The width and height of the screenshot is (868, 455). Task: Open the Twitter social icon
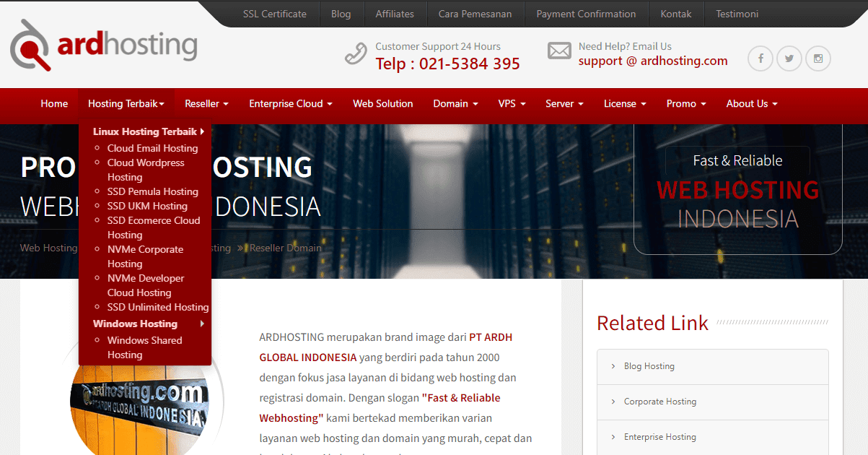(x=789, y=58)
